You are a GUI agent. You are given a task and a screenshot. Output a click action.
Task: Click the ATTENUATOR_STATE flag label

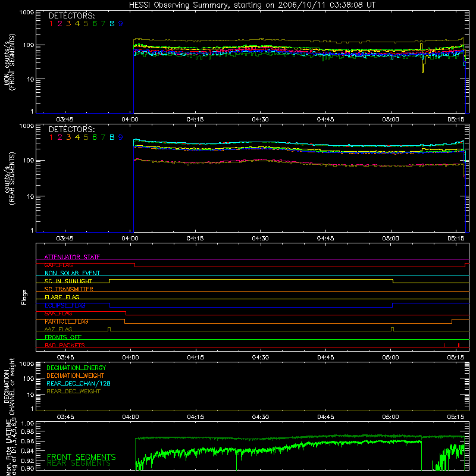pyautogui.click(x=72, y=257)
